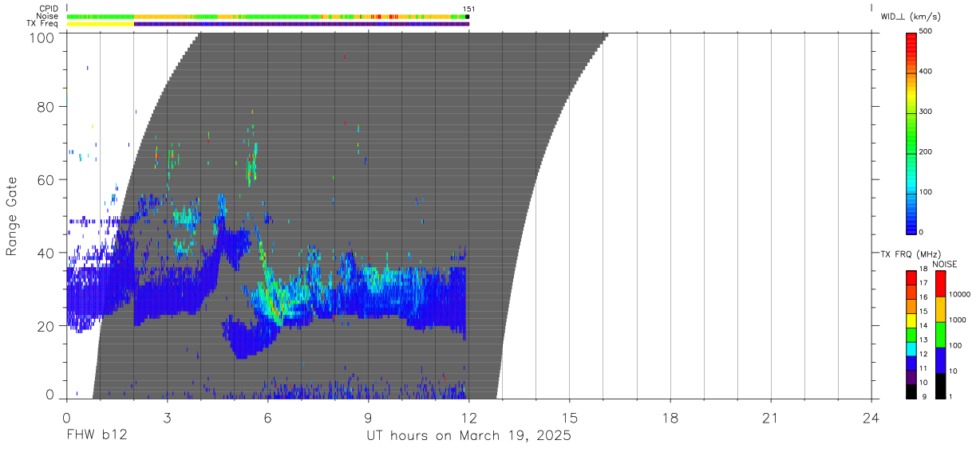Click '10000' on the NOISE legend
The width and height of the screenshot is (980, 452).
960,294
